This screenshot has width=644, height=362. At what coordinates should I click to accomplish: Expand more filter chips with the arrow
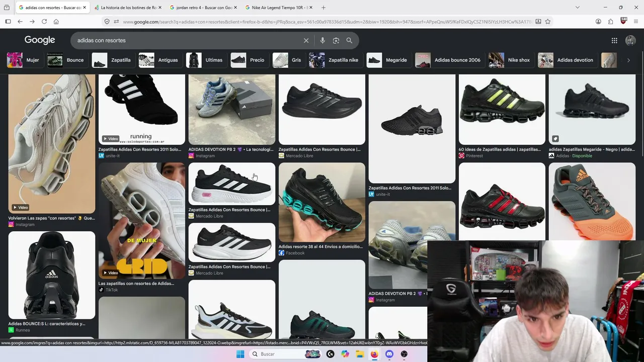pos(628,60)
